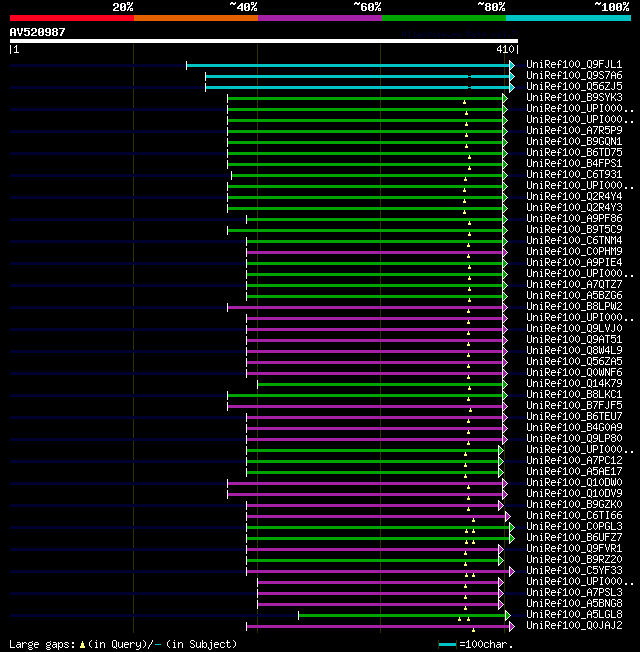The image size is (640, 652).
Task: Select the UniRef100_Q2R4Y3 label
Action: click(x=574, y=207)
